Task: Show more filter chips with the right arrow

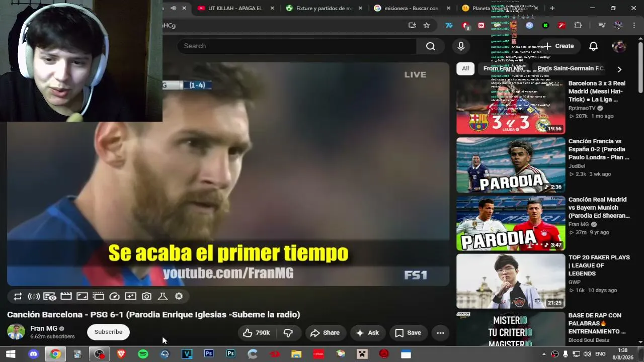Action: point(619,69)
